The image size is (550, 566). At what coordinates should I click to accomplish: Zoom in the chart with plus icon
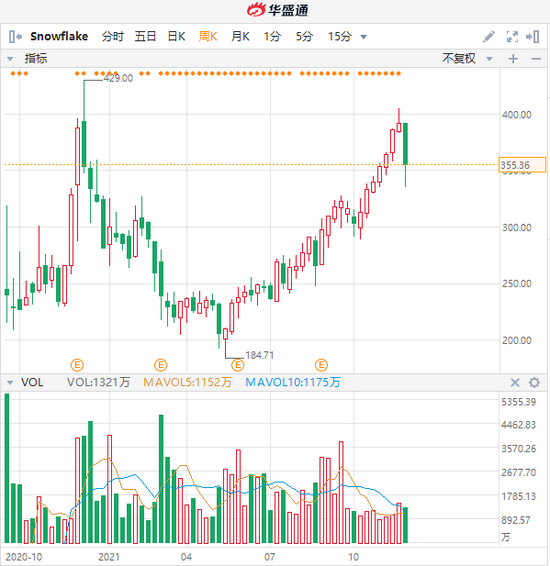pos(513,59)
